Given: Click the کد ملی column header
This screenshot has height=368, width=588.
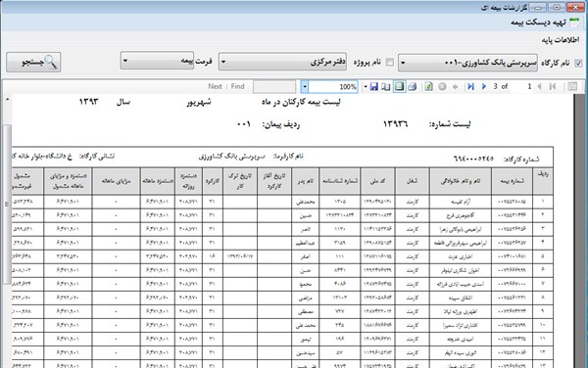Looking at the screenshot, I should [377, 181].
